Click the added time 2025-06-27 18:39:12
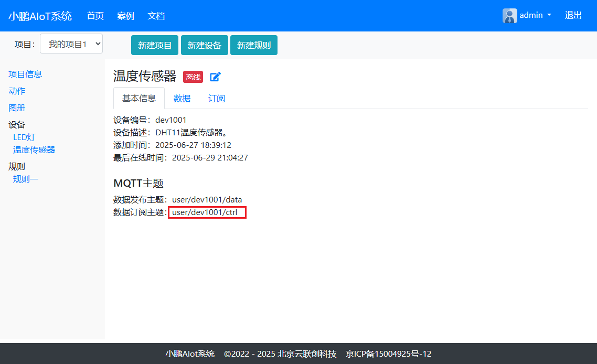Screen dimensions: 597x364 [x=194, y=145]
